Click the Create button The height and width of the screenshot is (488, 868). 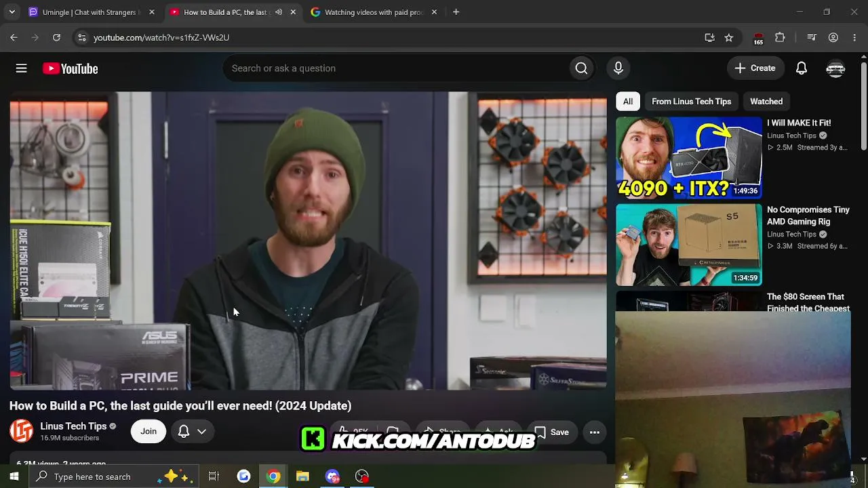[x=755, y=68]
